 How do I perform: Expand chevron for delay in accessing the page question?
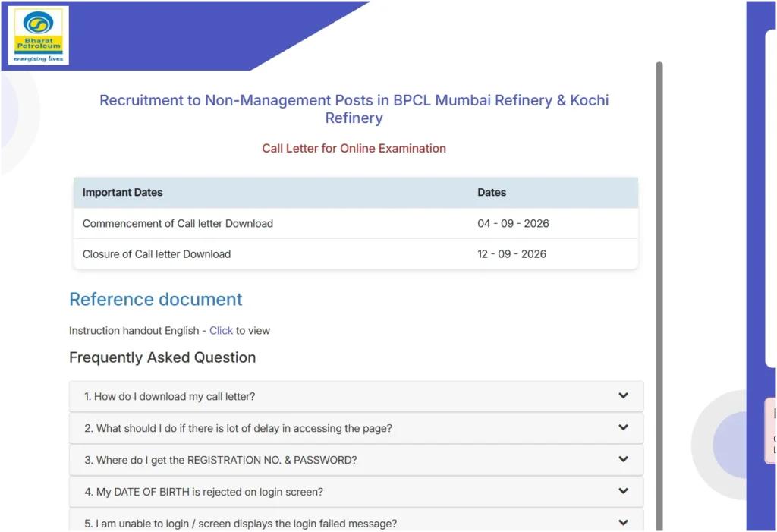click(623, 427)
